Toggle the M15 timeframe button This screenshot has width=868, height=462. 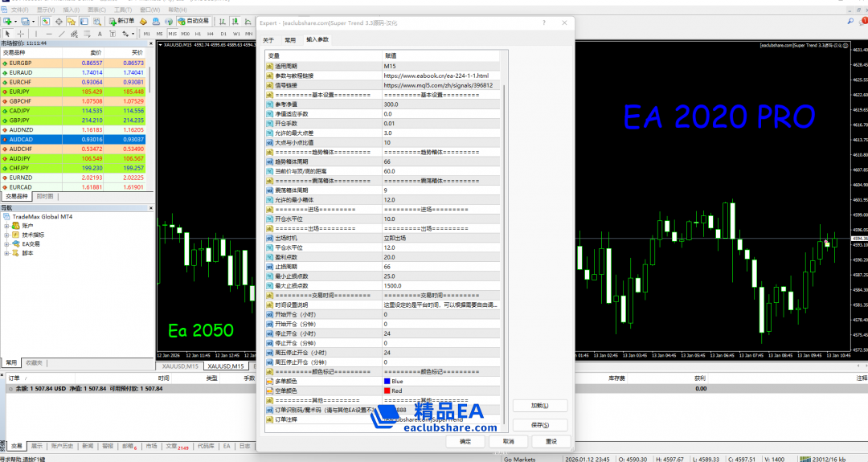tap(172, 34)
